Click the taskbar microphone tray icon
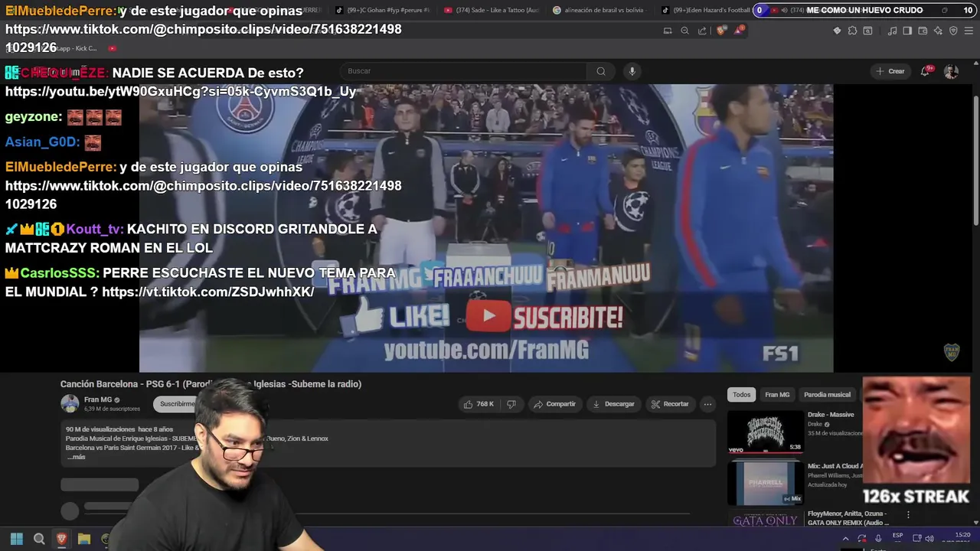 coord(878,539)
